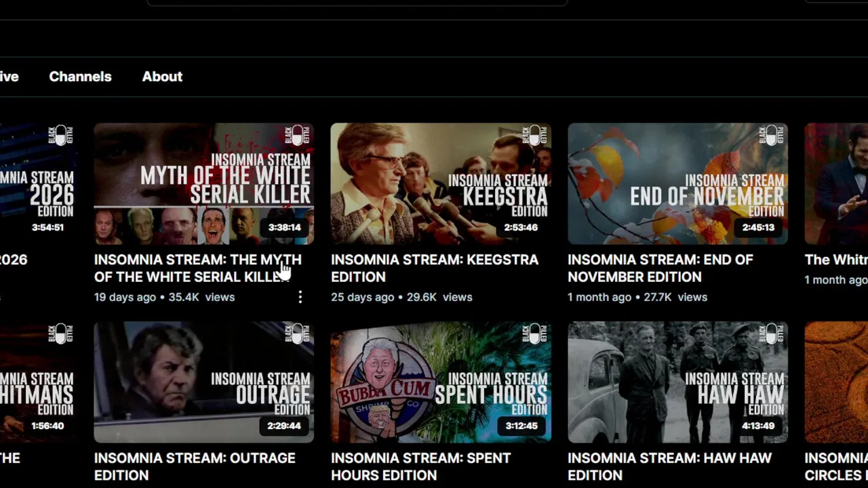Click the 4:13:49 duration badge

point(758,426)
